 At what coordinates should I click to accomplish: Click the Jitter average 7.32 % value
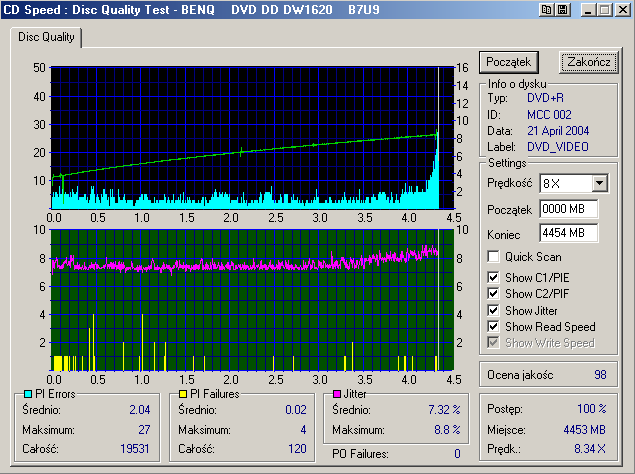click(444, 410)
